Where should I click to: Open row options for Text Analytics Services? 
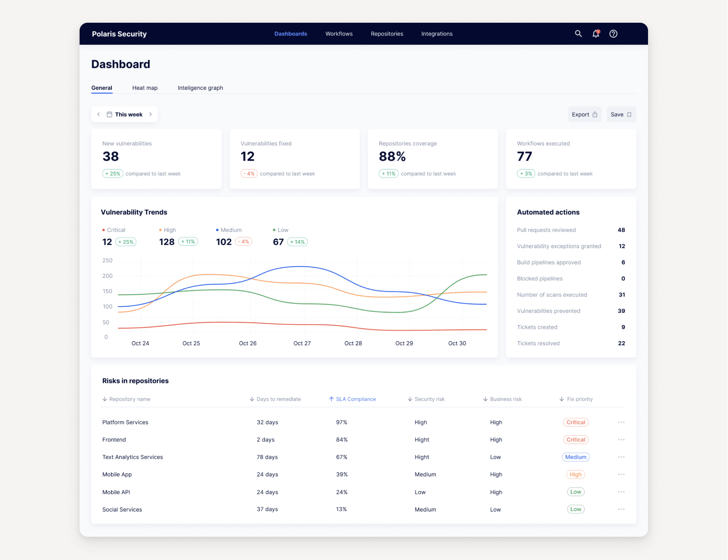pos(621,457)
